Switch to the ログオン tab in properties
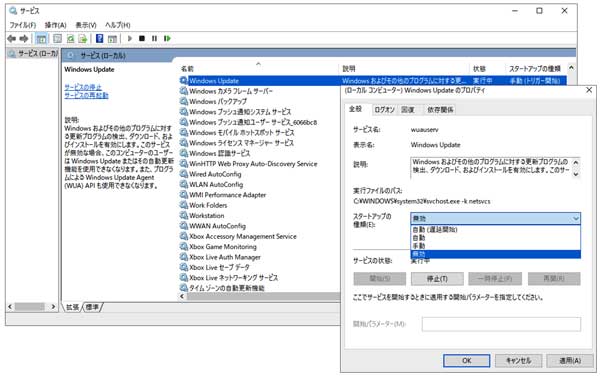 click(x=384, y=110)
